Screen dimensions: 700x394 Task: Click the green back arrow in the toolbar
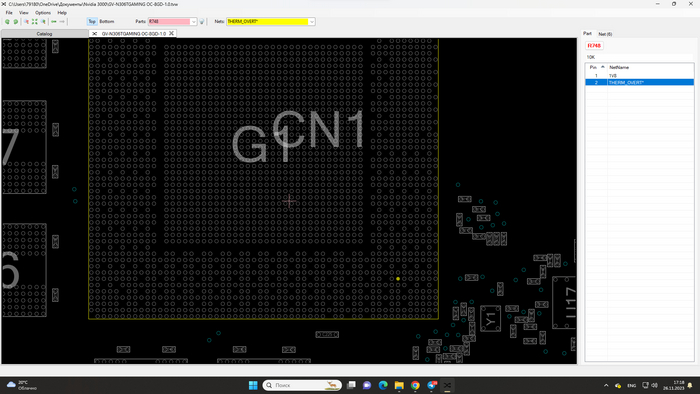[x=54, y=21]
